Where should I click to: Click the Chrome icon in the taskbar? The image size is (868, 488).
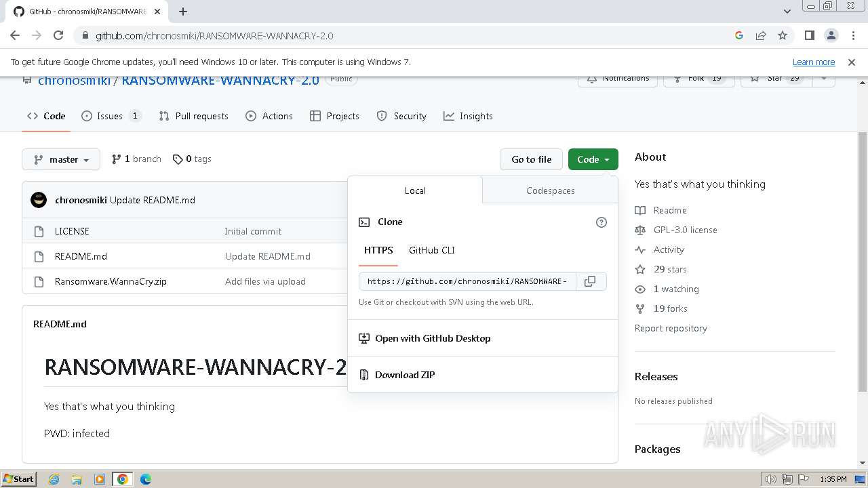123,479
